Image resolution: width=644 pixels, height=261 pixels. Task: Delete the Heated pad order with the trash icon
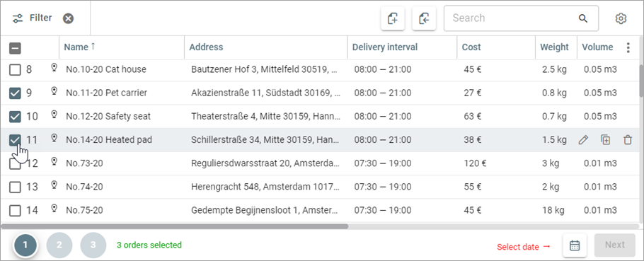[628, 140]
